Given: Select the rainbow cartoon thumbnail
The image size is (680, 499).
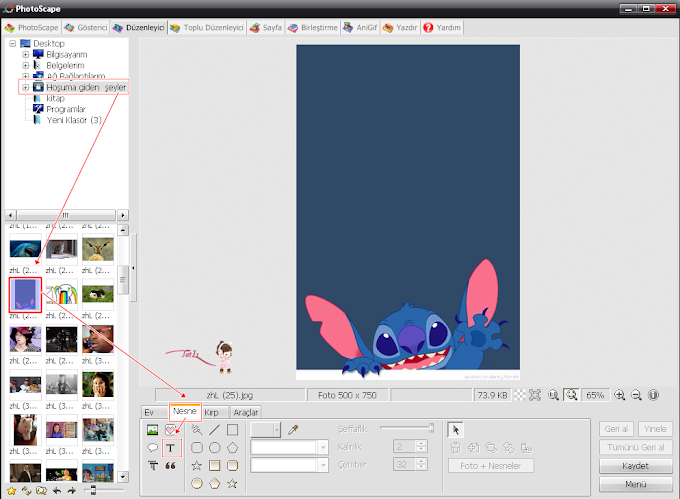Looking at the screenshot, I should coord(62,294).
